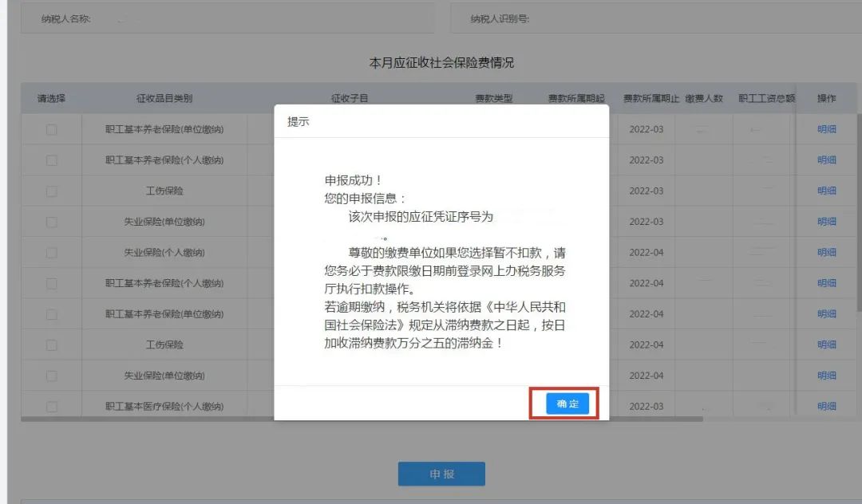
Task: Tick checkbox for 职工基本养老保险(个人缴纳) 2022-03 row
Action: [x=52, y=160]
